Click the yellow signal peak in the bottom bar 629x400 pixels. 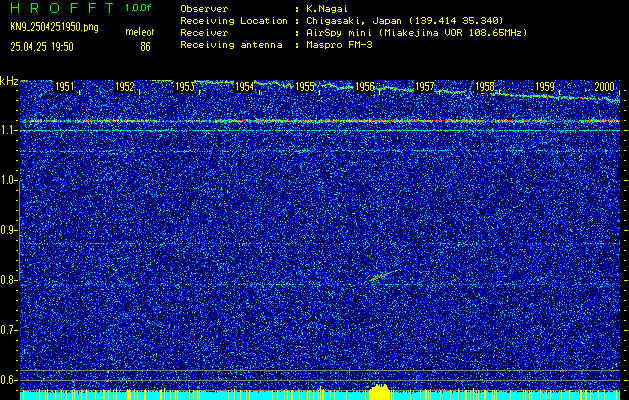379,392
